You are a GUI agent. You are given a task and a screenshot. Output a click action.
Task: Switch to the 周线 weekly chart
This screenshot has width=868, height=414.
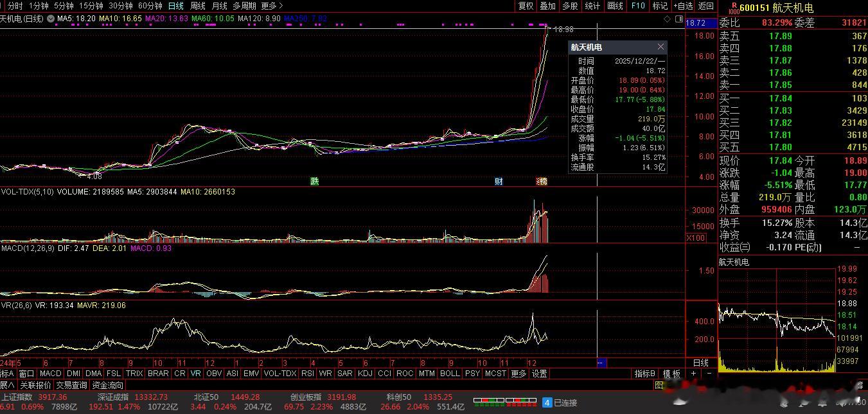197,6
